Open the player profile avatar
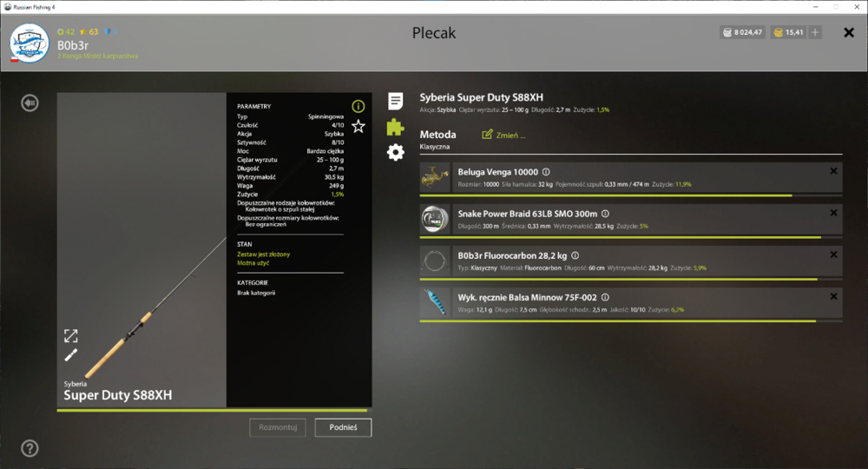 coord(30,43)
